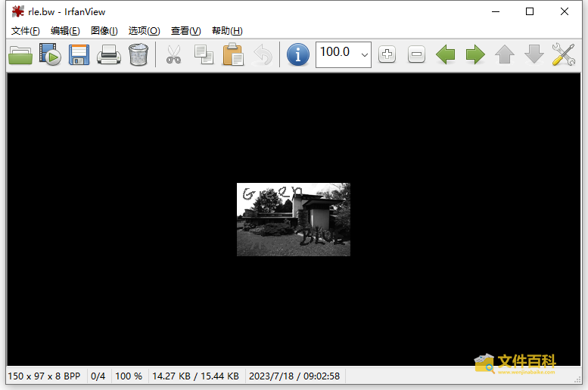588x390 pixels.
Task: Start the slideshow via film-play icon
Action: [x=50, y=55]
